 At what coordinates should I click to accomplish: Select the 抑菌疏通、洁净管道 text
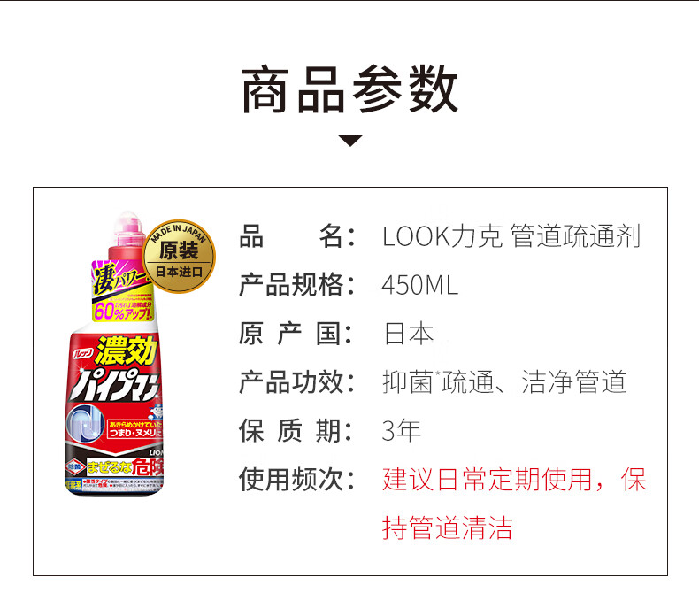tap(504, 382)
